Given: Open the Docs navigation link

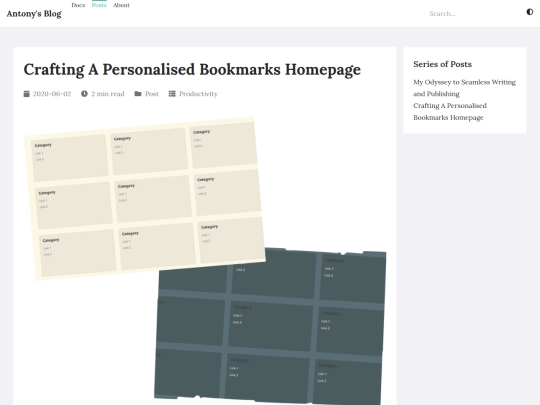Looking at the screenshot, I should (x=78, y=5).
